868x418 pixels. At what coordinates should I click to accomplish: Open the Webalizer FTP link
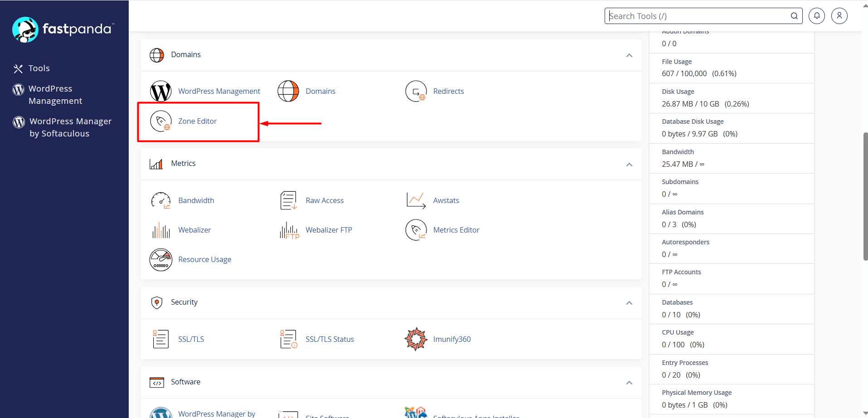(x=329, y=230)
